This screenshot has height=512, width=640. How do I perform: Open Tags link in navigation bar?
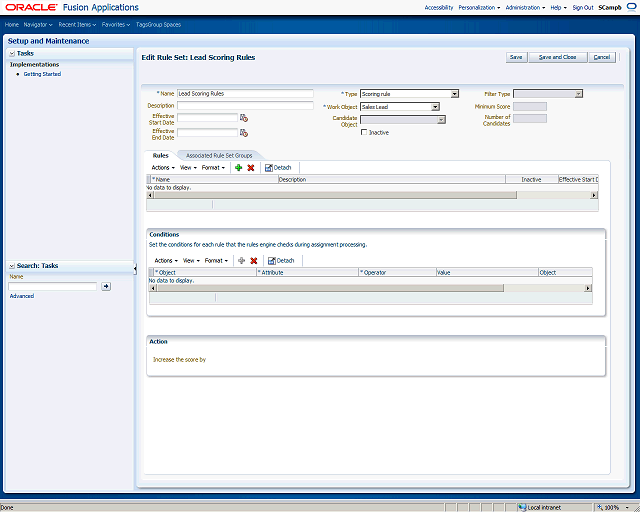tap(142, 24)
